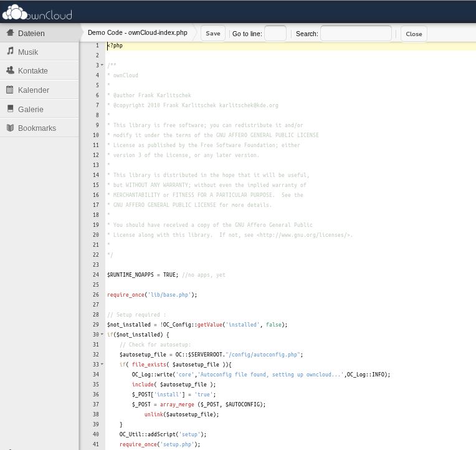The image size is (476, 450).
Task: Click the '/config/autoconfig.php' string
Action: (x=262, y=355)
